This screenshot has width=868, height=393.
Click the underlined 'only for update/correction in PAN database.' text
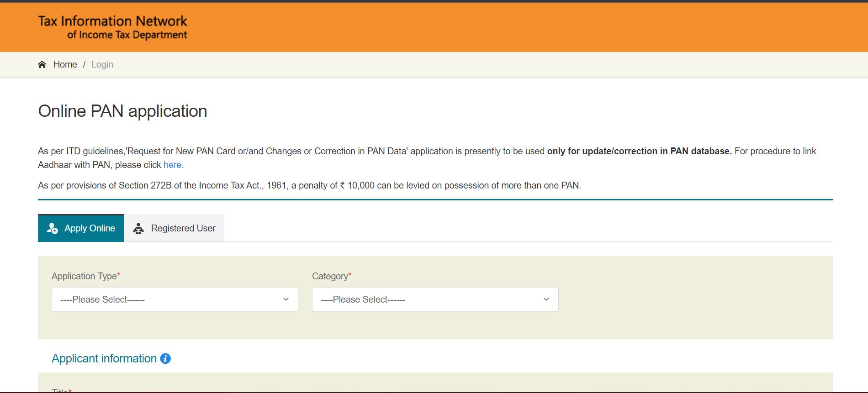(x=640, y=151)
